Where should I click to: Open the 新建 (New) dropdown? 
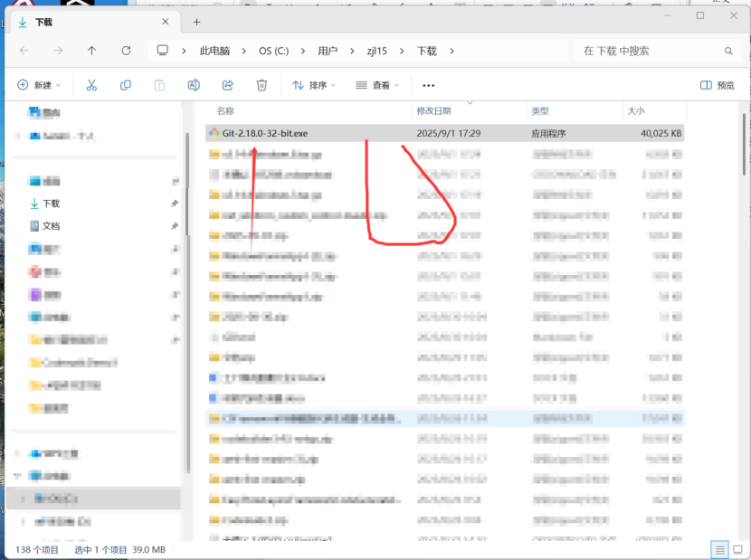click(39, 85)
